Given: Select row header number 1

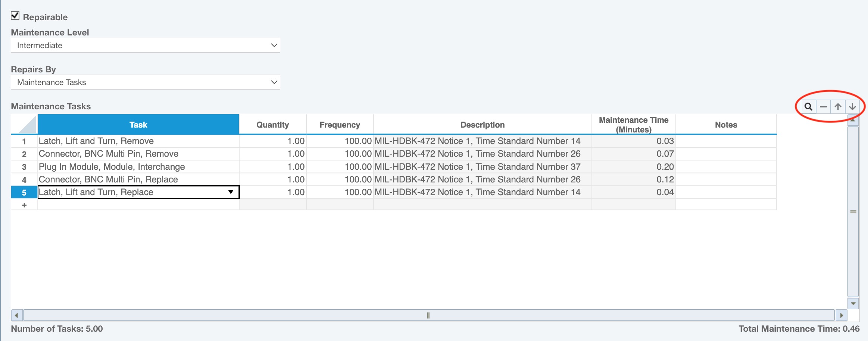Looking at the screenshot, I should click(x=24, y=141).
